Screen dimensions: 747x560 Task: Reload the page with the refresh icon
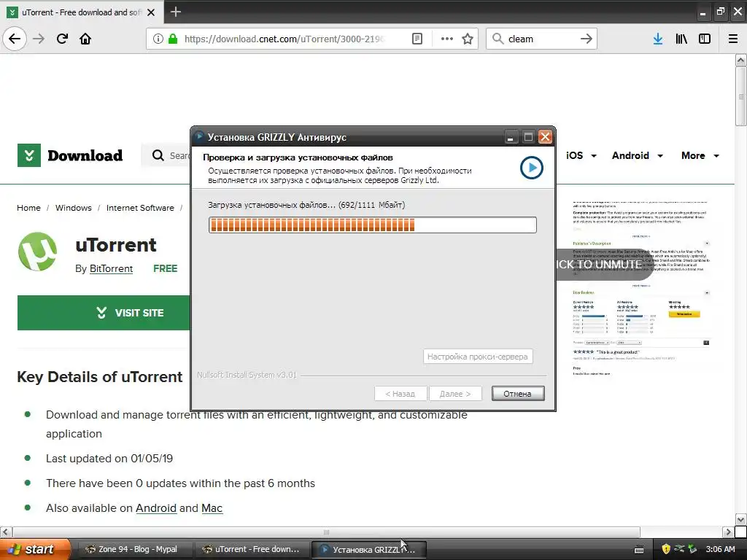pos(62,39)
